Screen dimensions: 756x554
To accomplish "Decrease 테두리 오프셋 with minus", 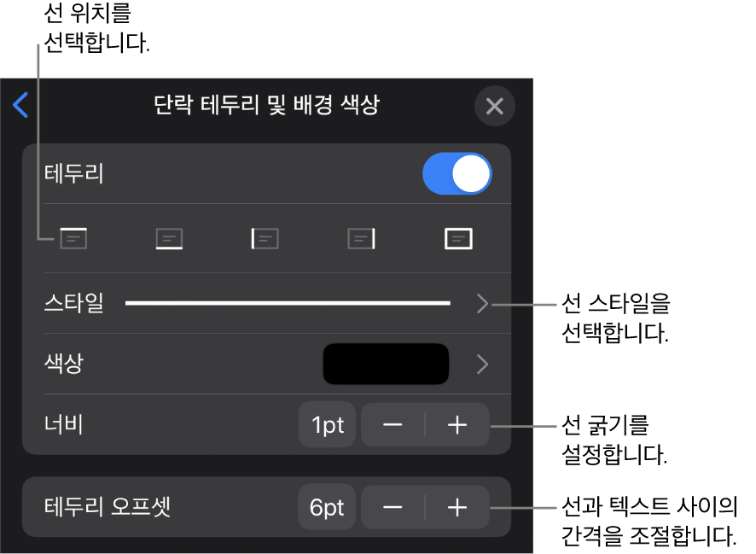I will pyautogui.click(x=393, y=507).
